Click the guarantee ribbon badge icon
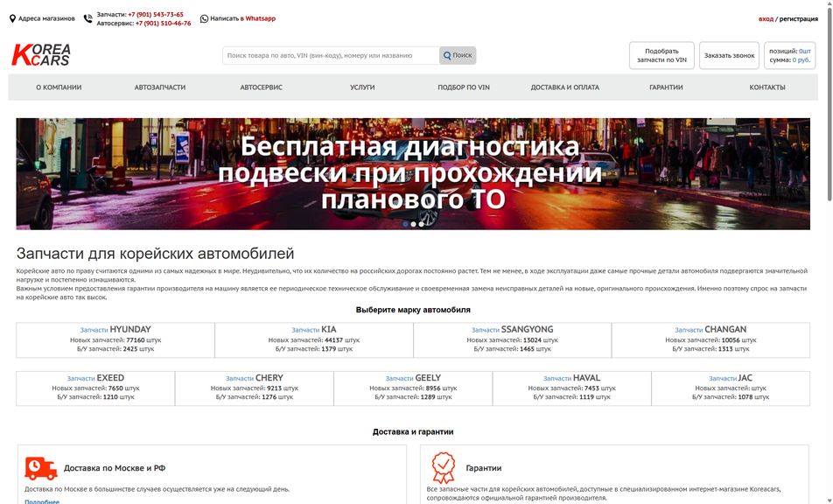 click(x=443, y=467)
